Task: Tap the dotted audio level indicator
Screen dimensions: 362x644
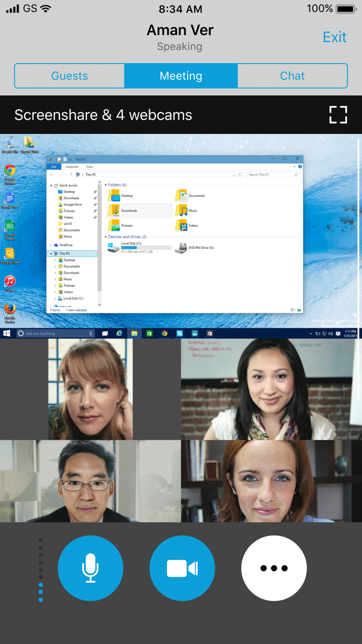Action: [x=41, y=570]
